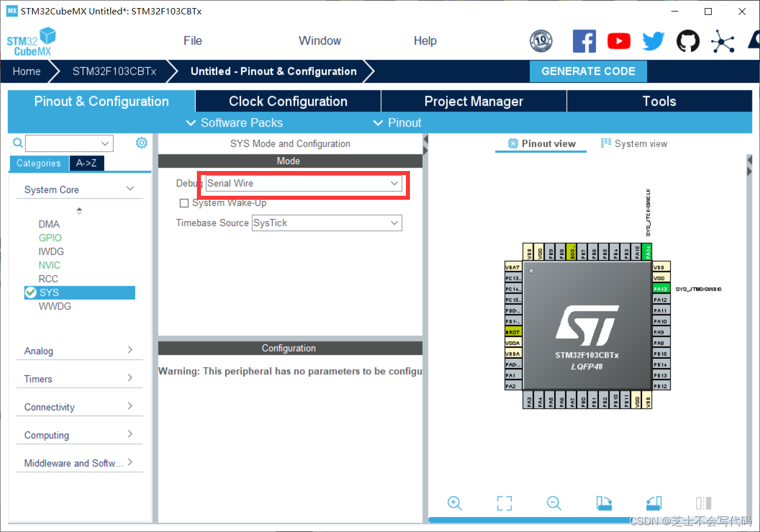Image resolution: width=760 pixels, height=532 pixels.
Task: Open the Debug Serial Wire dropdown
Action: point(303,183)
